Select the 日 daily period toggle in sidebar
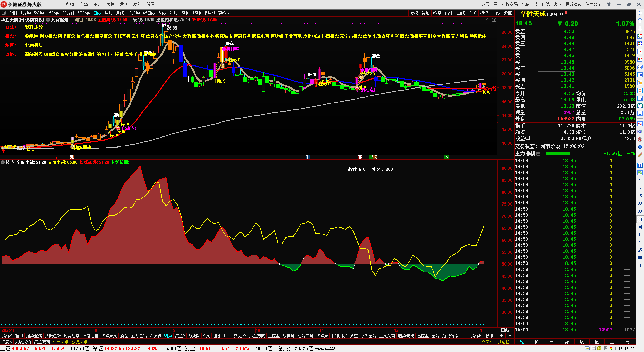This screenshot has width=644, height=352. [640, 219]
